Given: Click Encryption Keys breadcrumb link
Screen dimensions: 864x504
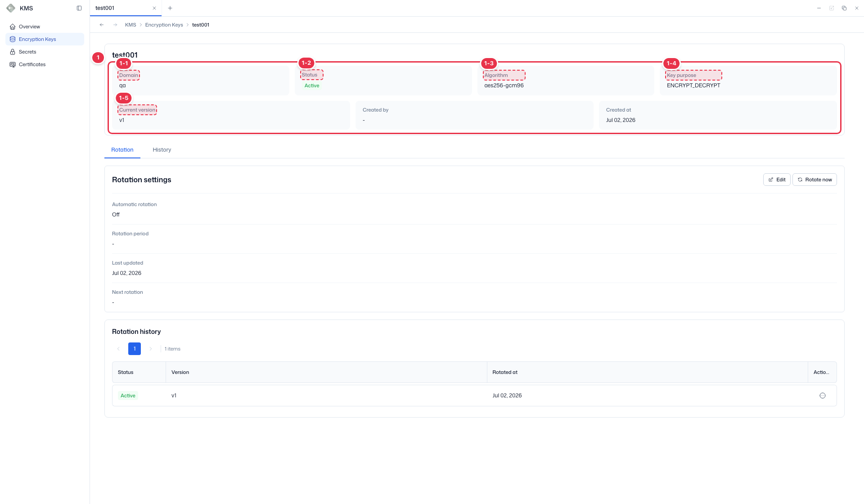Looking at the screenshot, I should 164,25.
